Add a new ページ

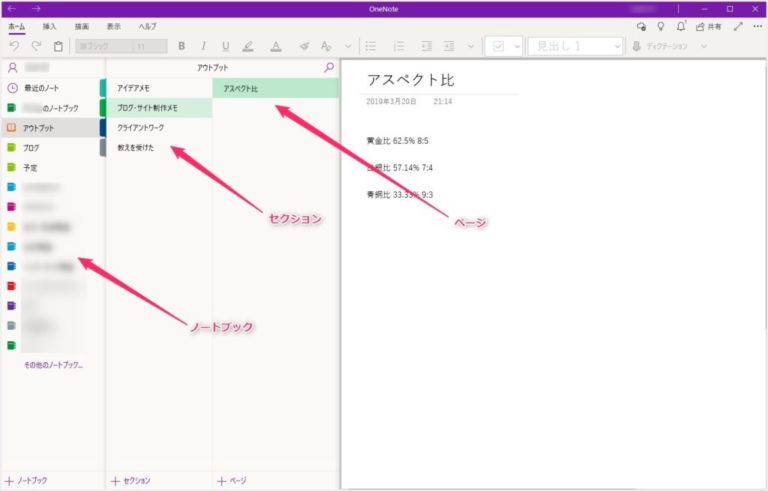click(232, 481)
